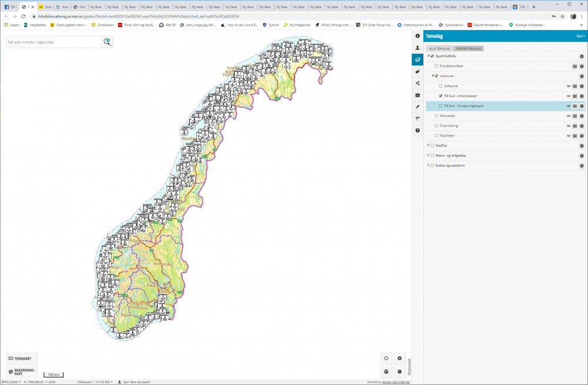Uncheck På Svai - Ankerplasser checkbox
588x385 pixels.
(440, 96)
